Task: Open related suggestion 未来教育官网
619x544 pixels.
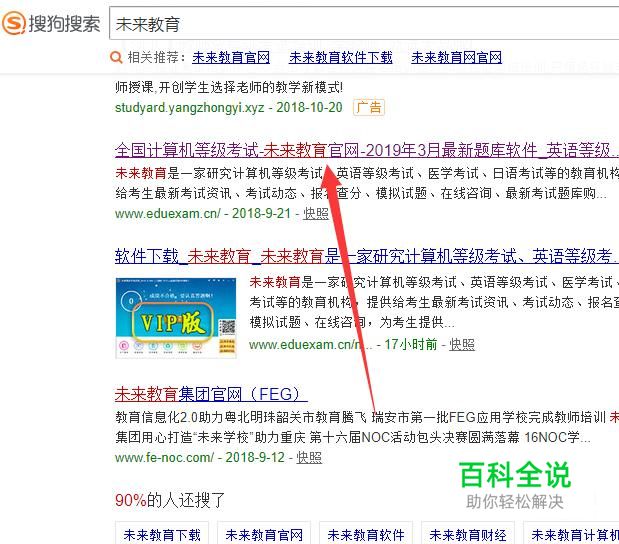Action: tap(231, 58)
